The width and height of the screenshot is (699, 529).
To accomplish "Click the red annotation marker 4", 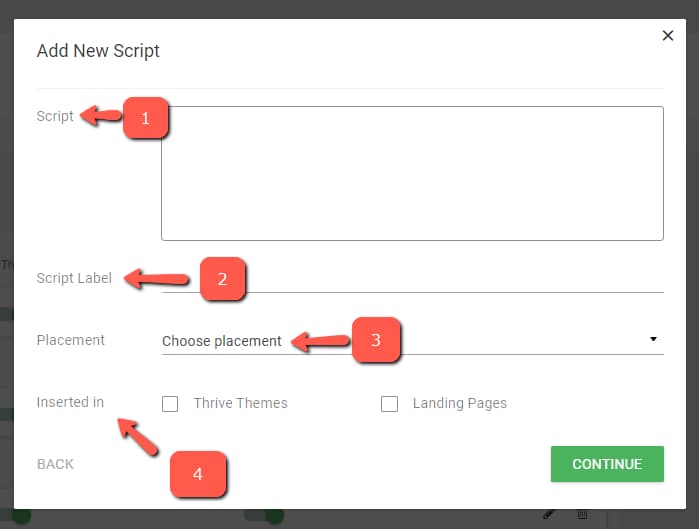I will coord(197,474).
